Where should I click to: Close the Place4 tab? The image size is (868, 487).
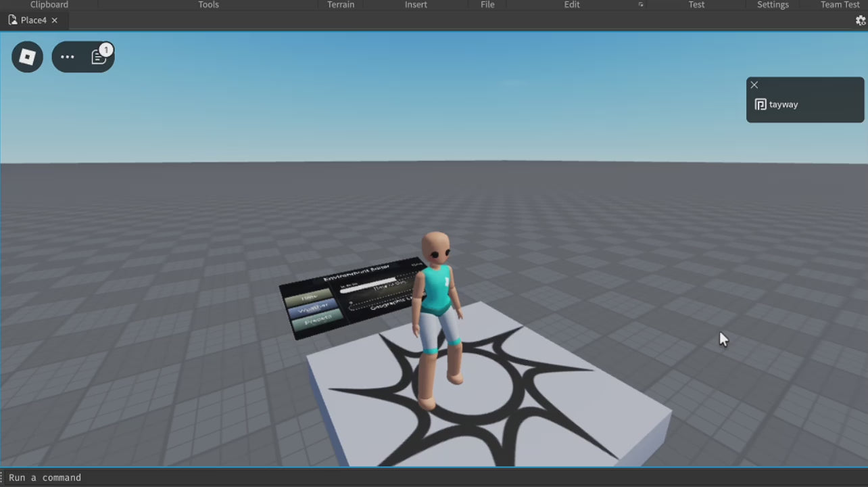(55, 20)
